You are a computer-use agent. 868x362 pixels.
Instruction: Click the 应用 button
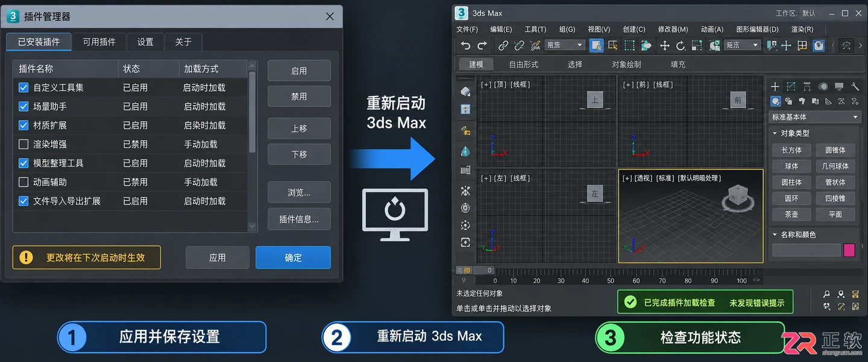218,258
